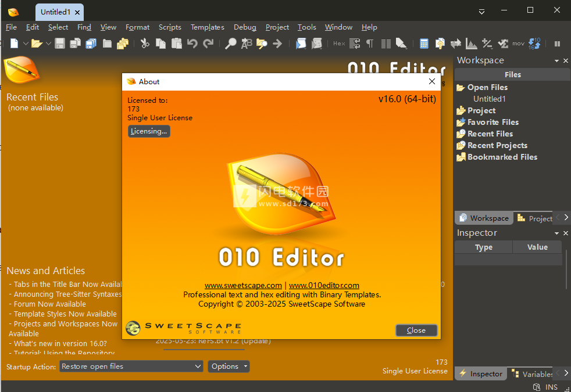Open www.sweetscape.com link

(243, 286)
